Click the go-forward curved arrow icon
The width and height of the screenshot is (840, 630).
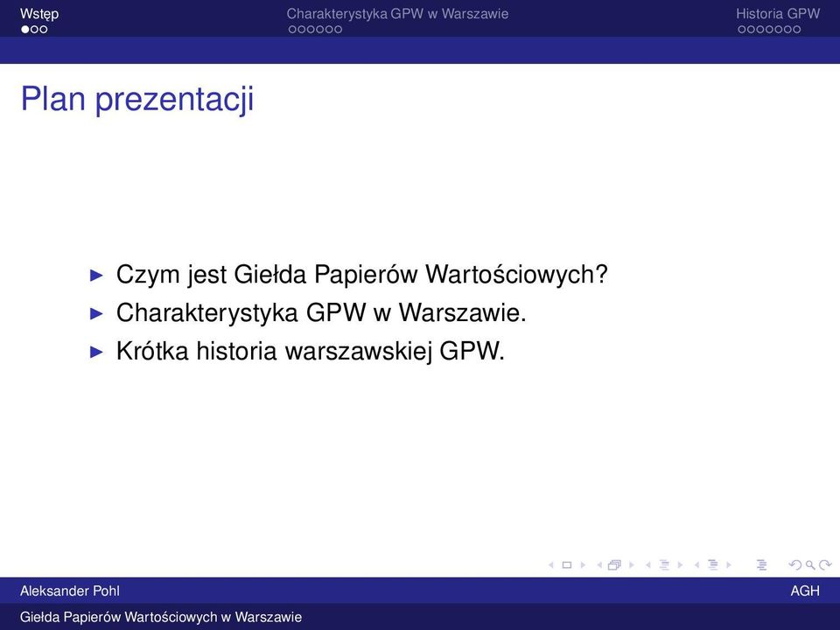coord(825,565)
